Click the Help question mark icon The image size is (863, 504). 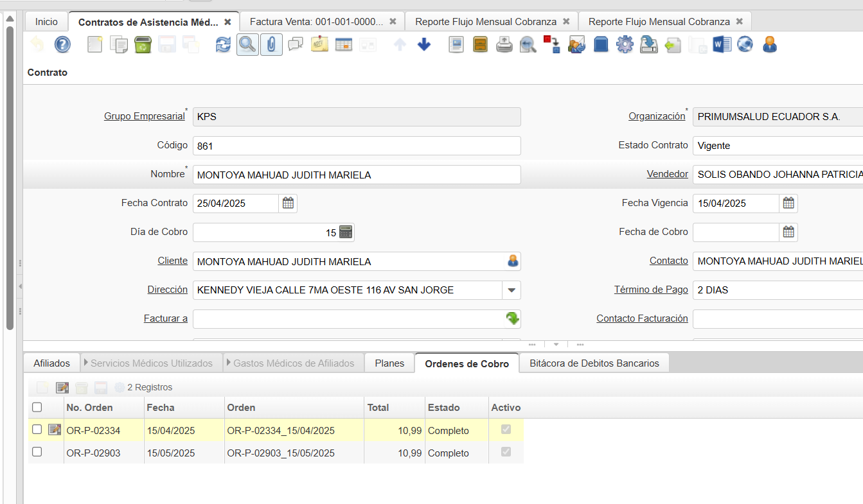(62, 44)
